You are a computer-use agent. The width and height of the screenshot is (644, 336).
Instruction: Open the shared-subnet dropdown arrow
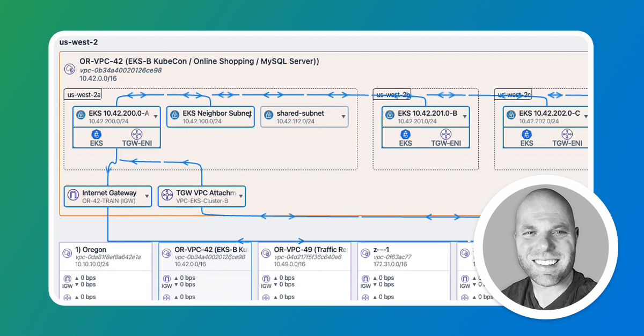(x=343, y=116)
